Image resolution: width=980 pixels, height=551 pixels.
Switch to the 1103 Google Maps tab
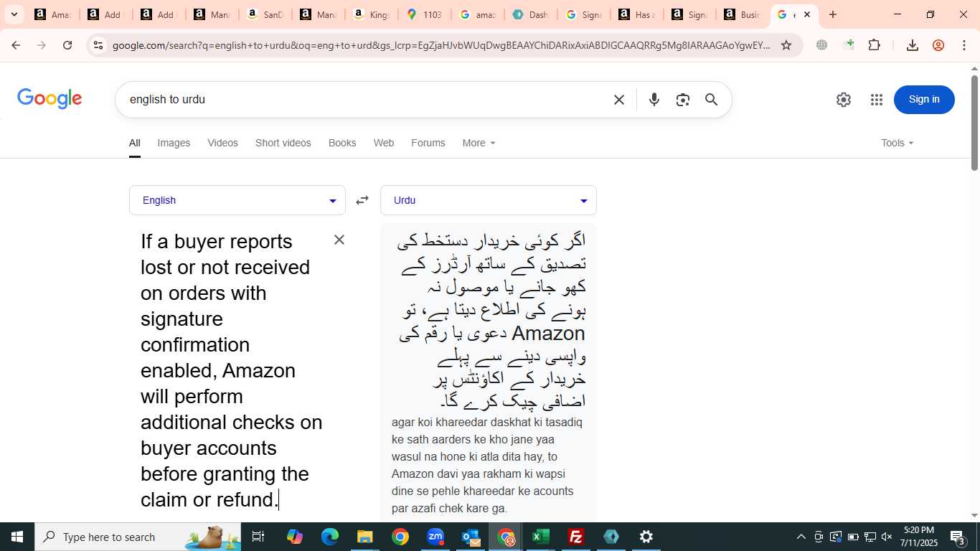coord(424,14)
